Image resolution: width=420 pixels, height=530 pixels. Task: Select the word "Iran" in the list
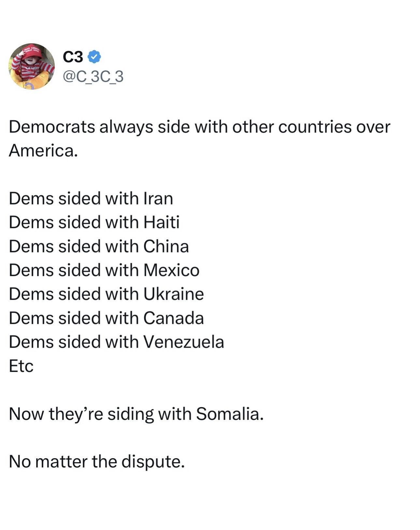pyautogui.click(x=158, y=198)
